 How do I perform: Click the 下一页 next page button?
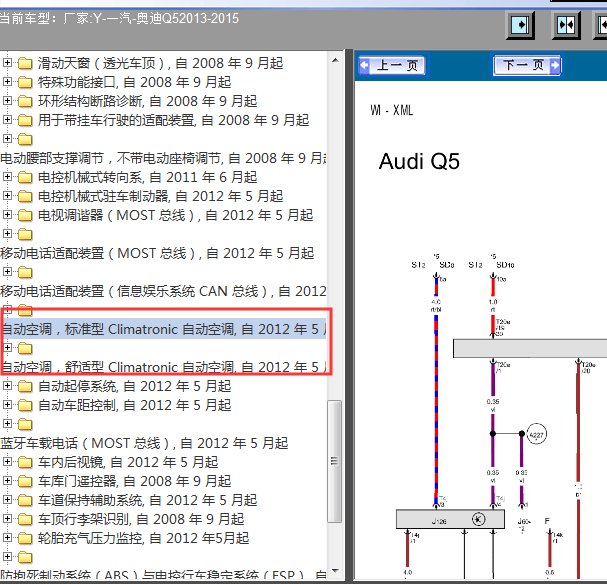point(527,65)
